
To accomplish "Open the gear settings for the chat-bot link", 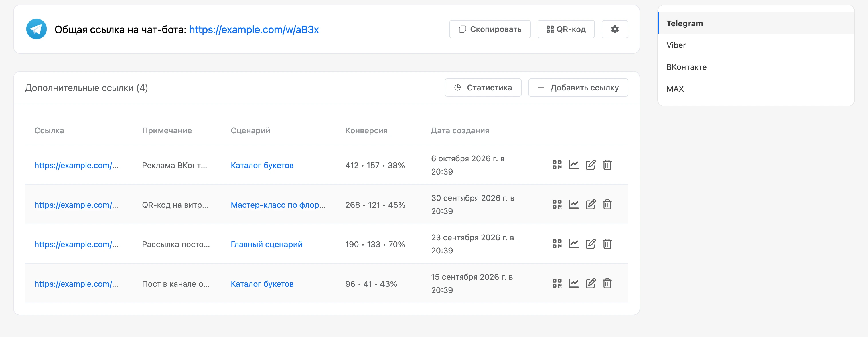I will (x=615, y=29).
